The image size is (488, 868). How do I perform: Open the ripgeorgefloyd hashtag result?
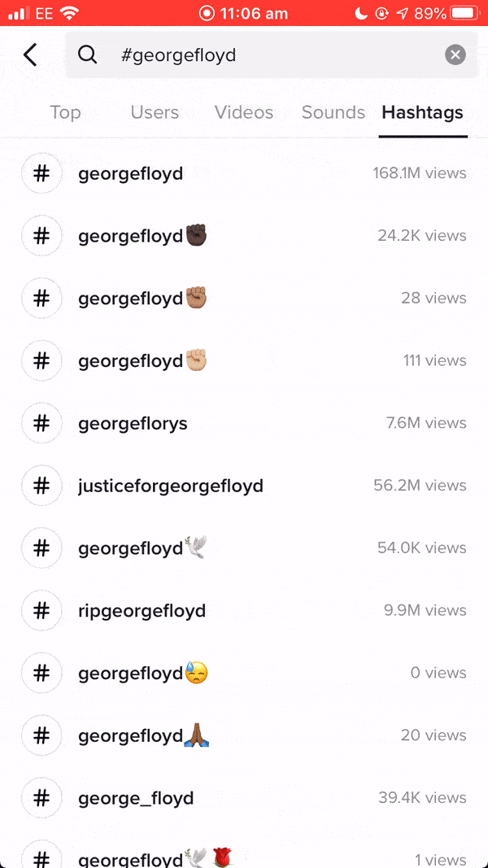pyautogui.click(x=142, y=611)
